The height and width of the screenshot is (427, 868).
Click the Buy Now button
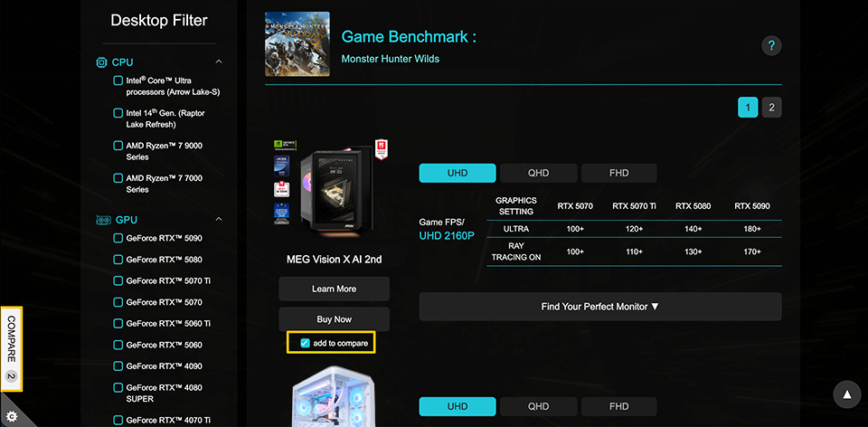pos(334,319)
